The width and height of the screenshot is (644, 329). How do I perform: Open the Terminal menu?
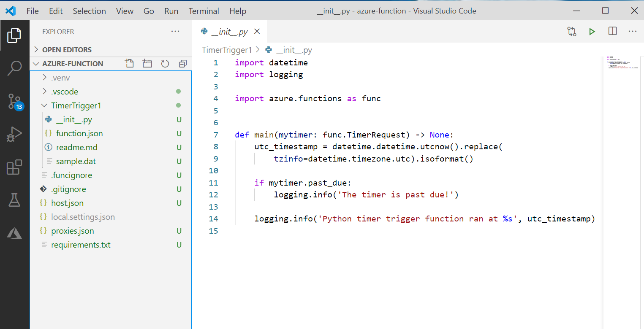tap(204, 11)
